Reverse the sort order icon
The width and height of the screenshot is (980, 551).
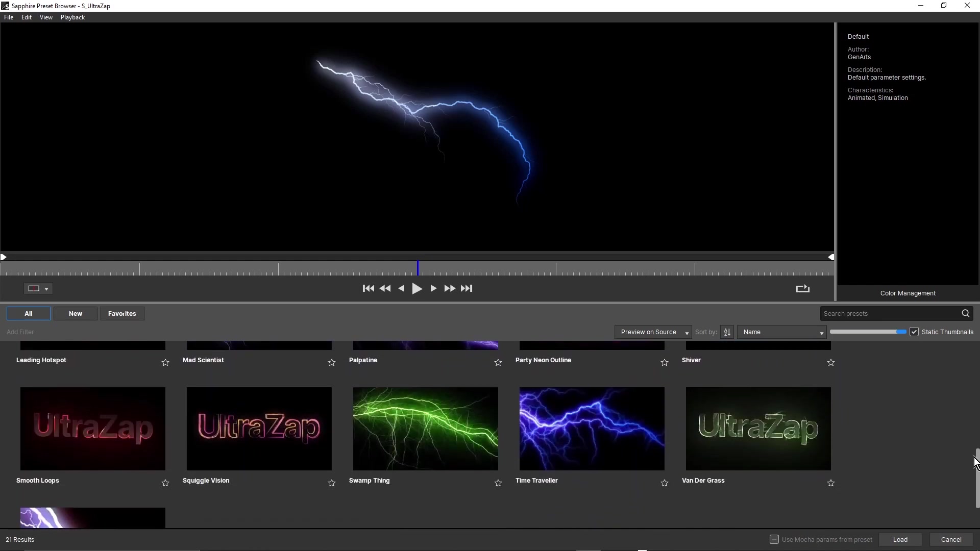click(727, 332)
